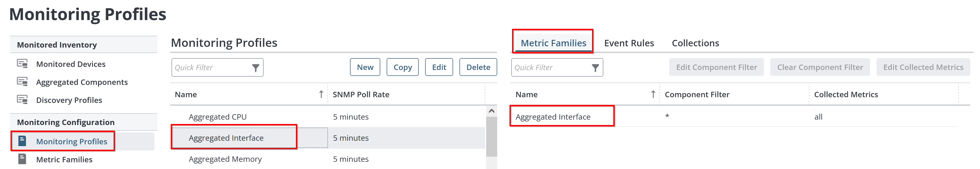The width and height of the screenshot is (980, 169).
Task: Delete the selected monitoring profile
Action: 478,67
